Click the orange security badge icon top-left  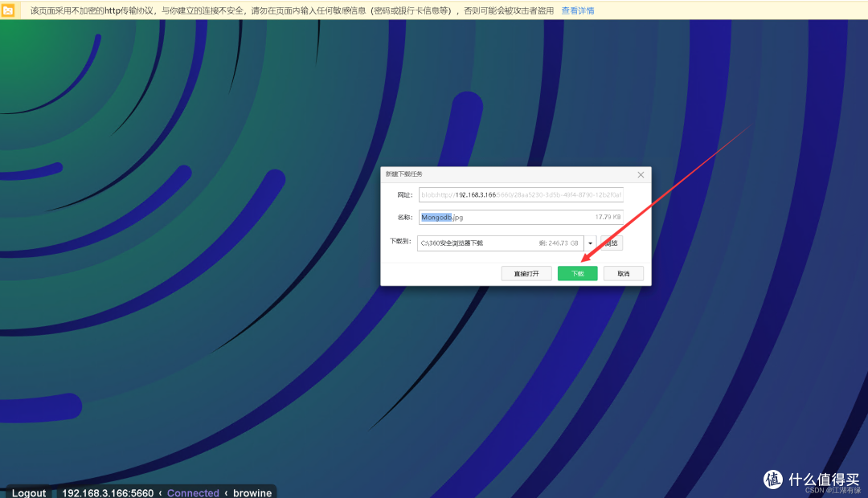pyautogui.click(x=9, y=10)
